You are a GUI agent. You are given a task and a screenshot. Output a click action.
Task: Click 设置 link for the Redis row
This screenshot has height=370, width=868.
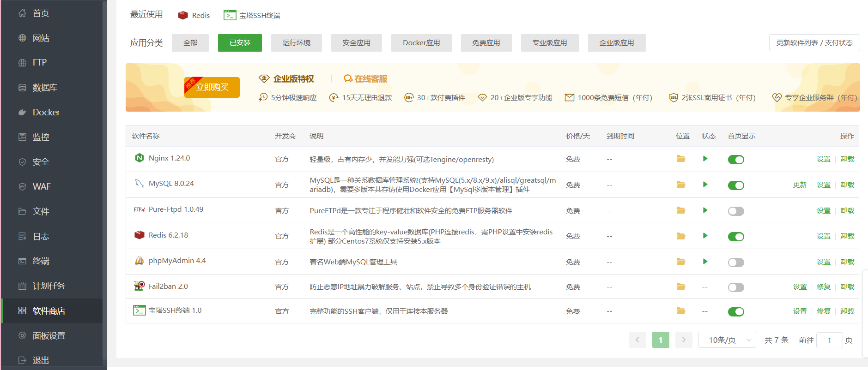pyautogui.click(x=823, y=236)
